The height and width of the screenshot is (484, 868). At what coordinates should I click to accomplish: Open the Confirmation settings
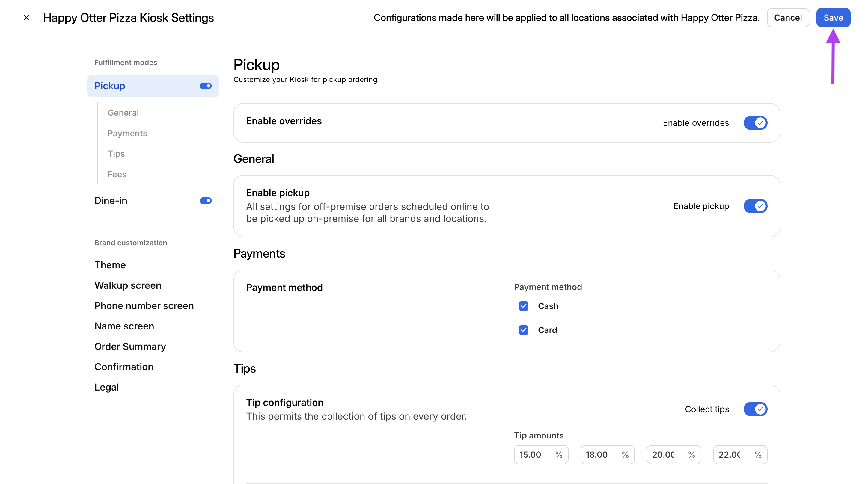[x=124, y=367]
